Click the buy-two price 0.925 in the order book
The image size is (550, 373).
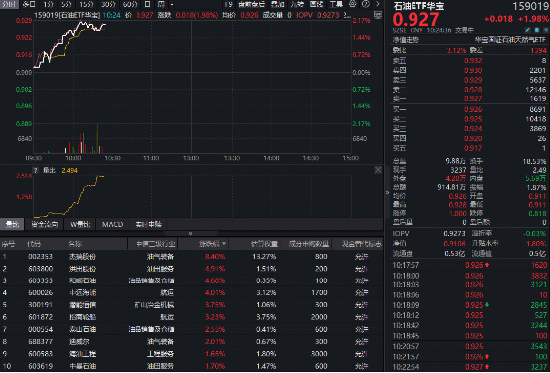[473, 119]
